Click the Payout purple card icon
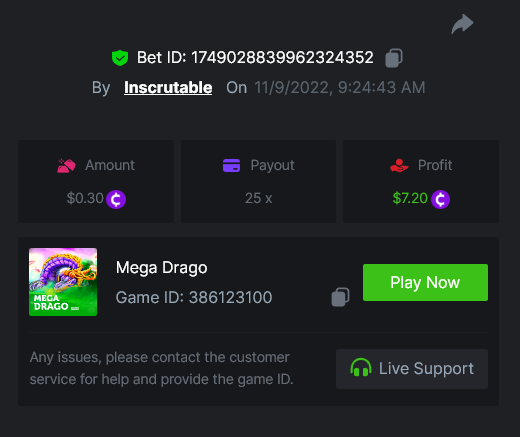 click(x=231, y=165)
